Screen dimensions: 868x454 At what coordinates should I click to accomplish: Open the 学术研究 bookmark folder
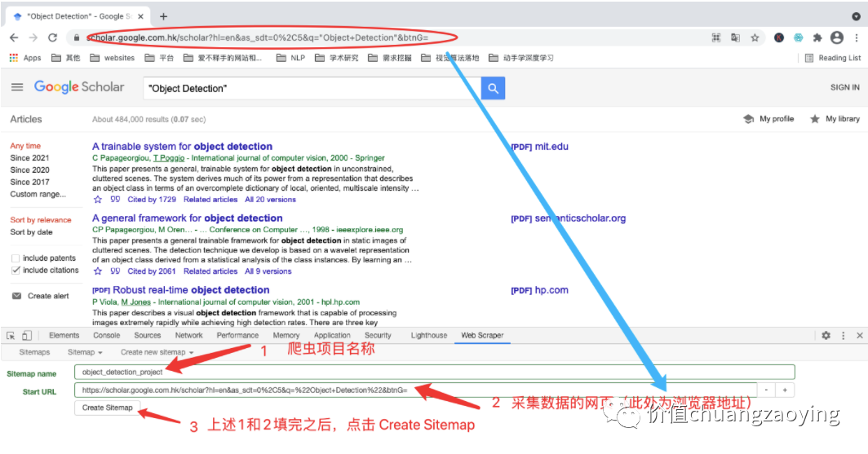pos(337,58)
